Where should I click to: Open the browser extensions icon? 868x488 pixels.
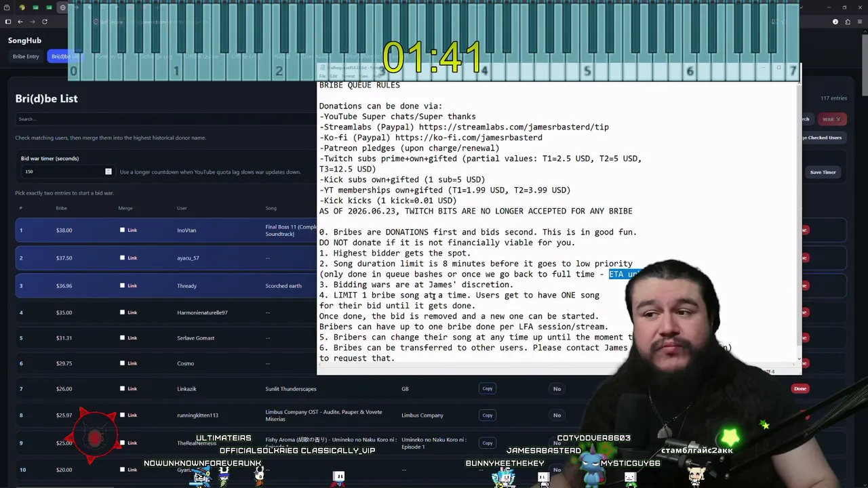coord(848,22)
